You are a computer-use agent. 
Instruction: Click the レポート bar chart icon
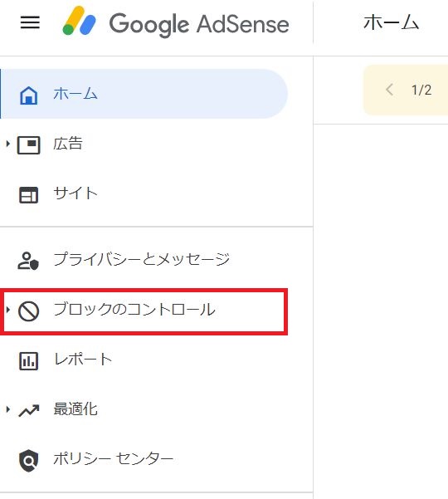28,361
